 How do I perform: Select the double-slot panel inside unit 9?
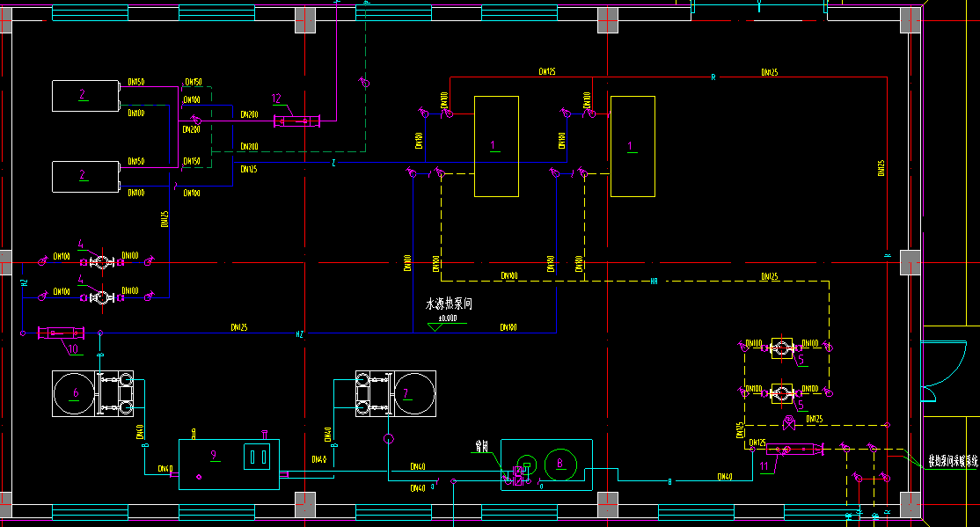[257, 457]
